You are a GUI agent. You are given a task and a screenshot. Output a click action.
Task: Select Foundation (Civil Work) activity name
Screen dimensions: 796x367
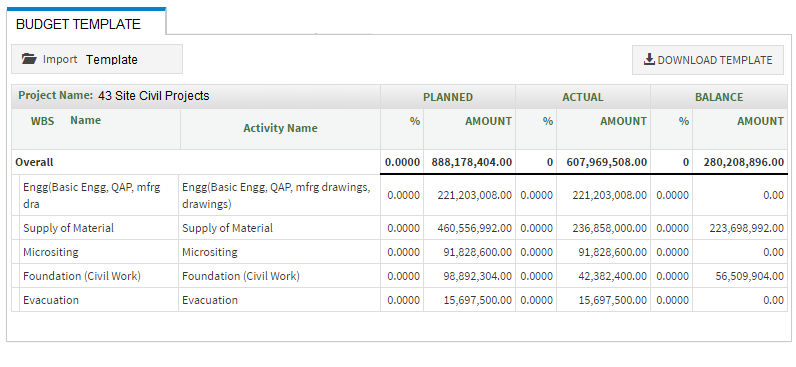(x=241, y=276)
